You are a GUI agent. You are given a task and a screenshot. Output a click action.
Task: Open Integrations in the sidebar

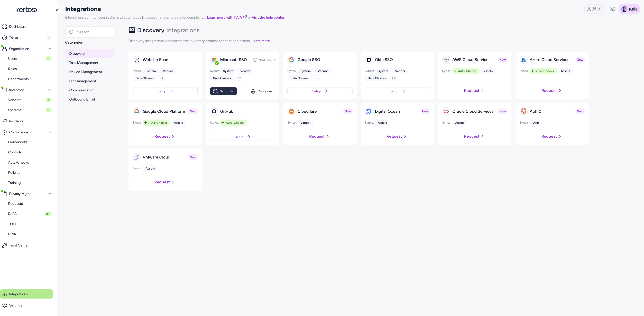[26, 294]
